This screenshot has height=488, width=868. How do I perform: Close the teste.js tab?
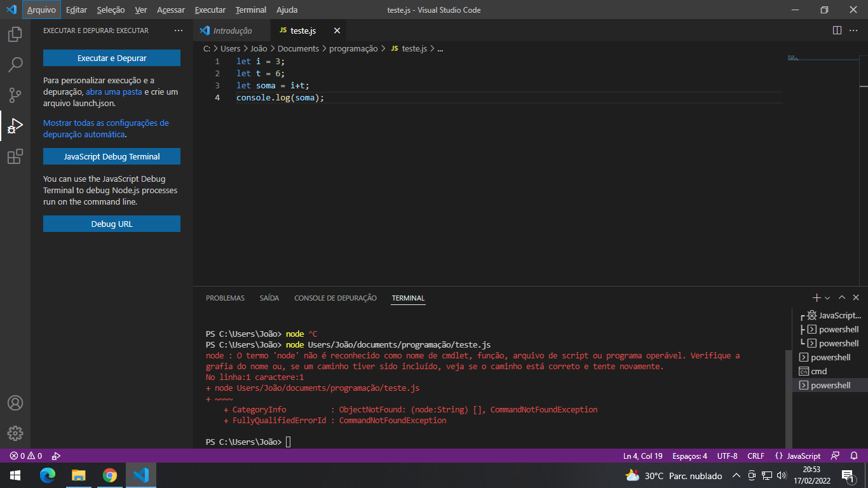337,30
